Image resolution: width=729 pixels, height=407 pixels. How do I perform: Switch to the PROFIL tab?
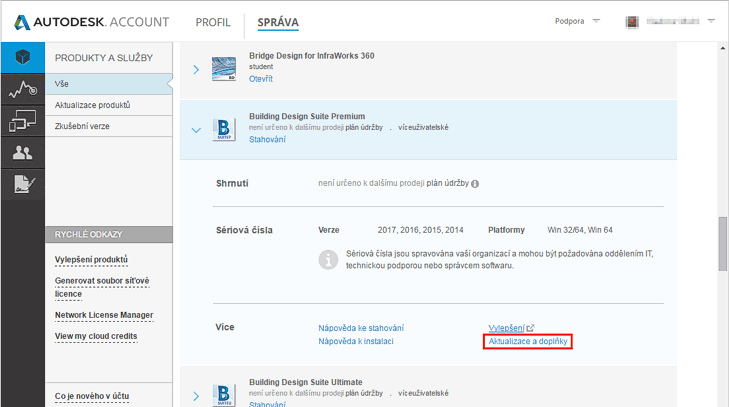213,22
